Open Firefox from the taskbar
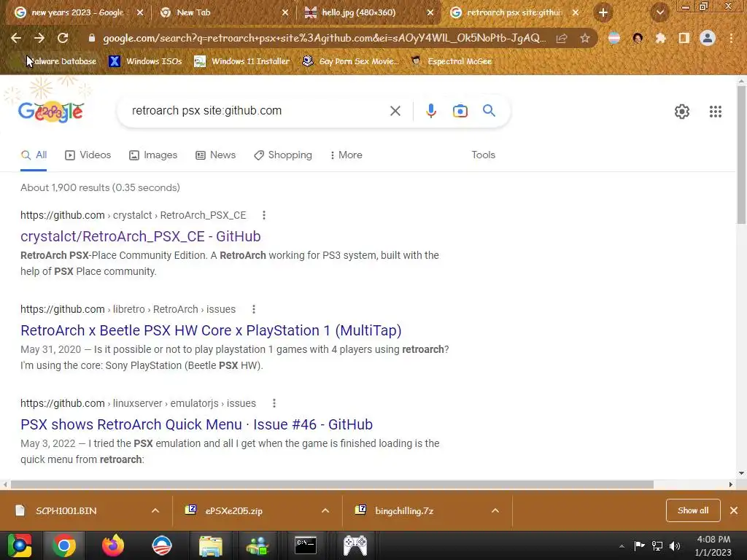The image size is (747, 560). click(113, 545)
